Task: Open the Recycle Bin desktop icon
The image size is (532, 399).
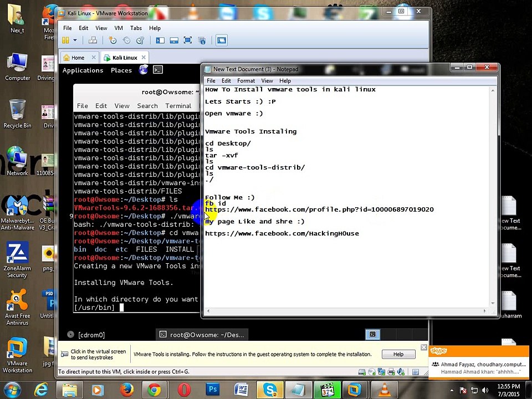Action: coord(17,114)
